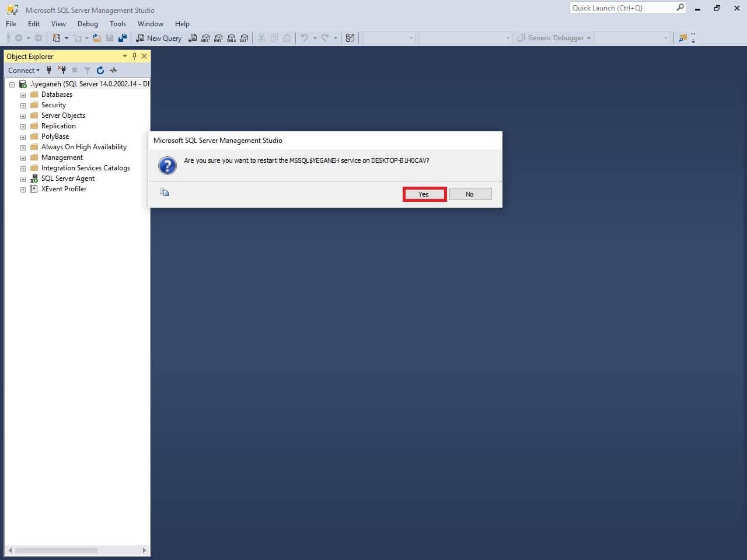
Task: Open the Tools menu
Action: (118, 24)
